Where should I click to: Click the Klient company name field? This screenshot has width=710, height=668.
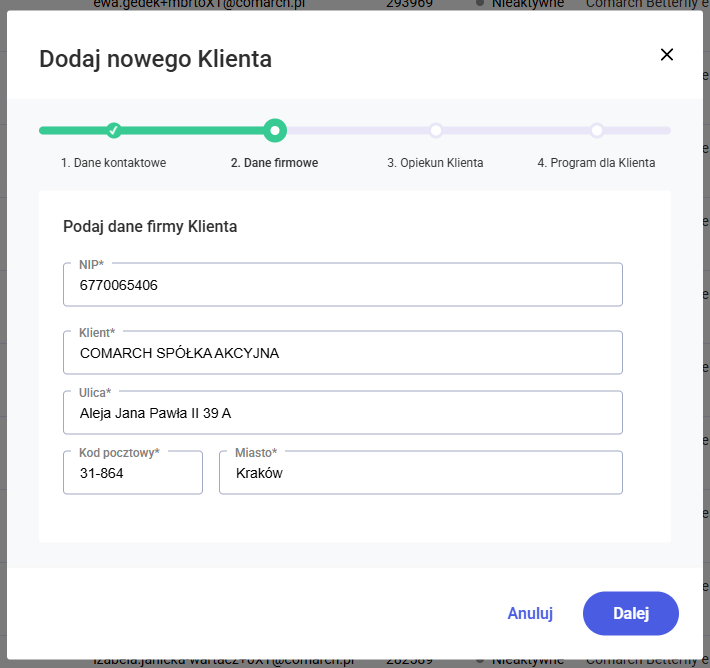[x=342, y=353]
